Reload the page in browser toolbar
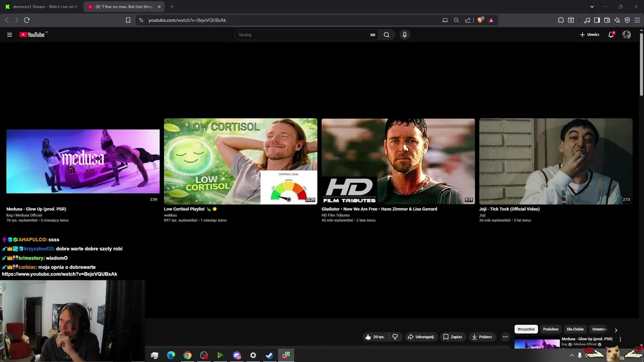This screenshot has height=362, width=644. coord(27,20)
